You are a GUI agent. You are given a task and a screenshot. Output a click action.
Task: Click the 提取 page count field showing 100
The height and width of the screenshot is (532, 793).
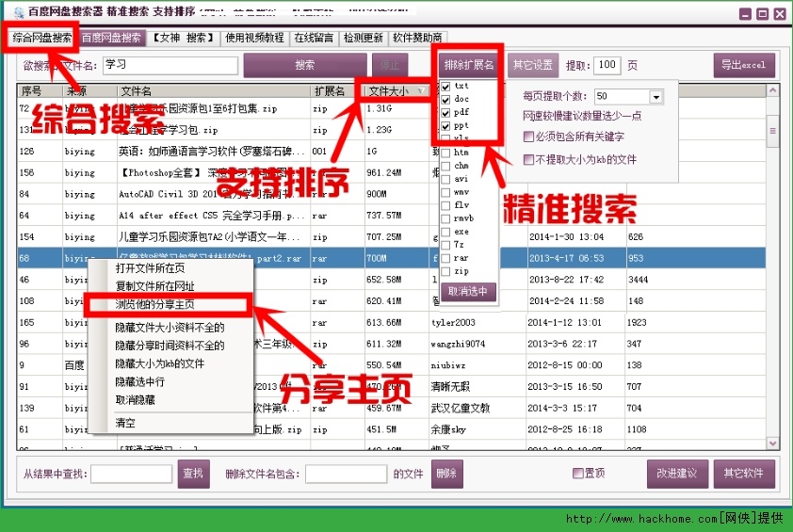coord(607,65)
